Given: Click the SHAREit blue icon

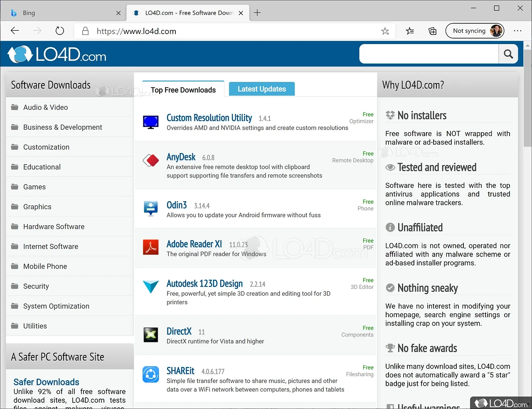Looking at the screenshot, I should click(x=150, y=375).
